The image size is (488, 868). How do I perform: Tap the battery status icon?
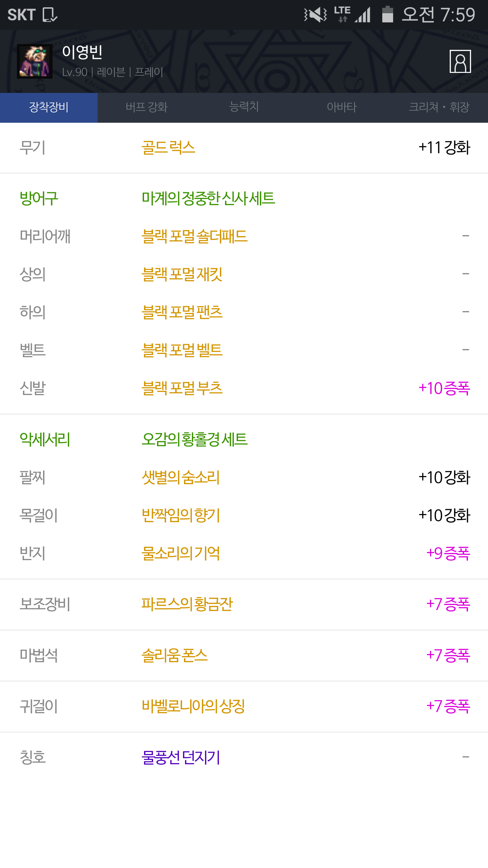point(387,15)
